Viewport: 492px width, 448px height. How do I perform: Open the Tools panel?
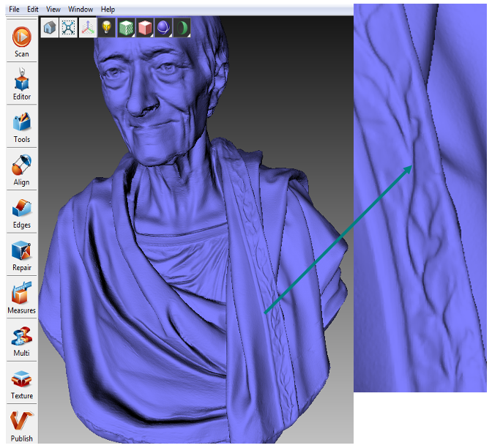[x=21, y=126]
